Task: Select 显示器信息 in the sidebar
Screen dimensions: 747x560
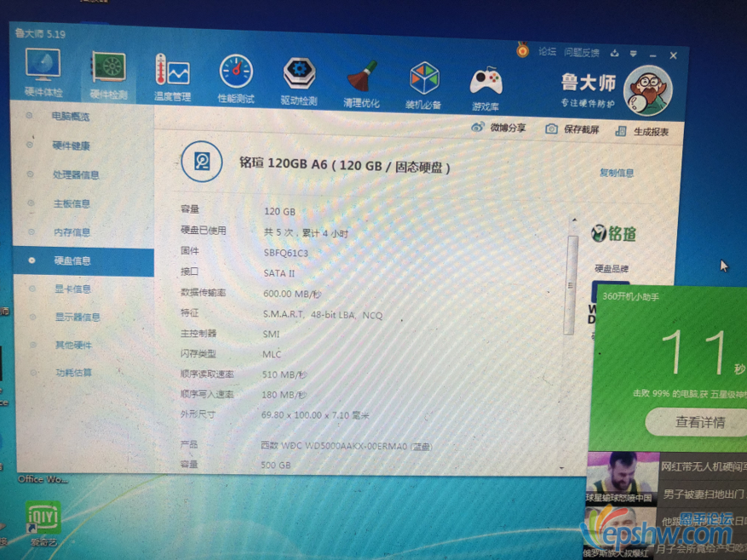Action: (78, 317)
